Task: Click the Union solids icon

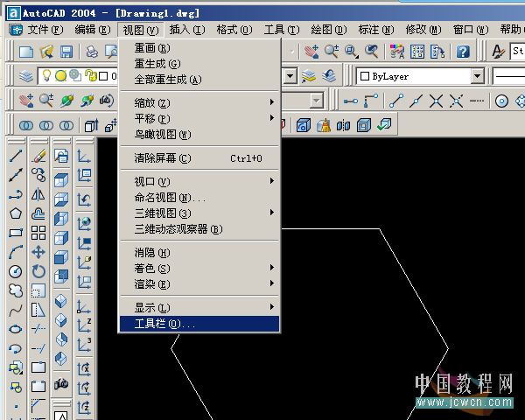Action: 26,126
